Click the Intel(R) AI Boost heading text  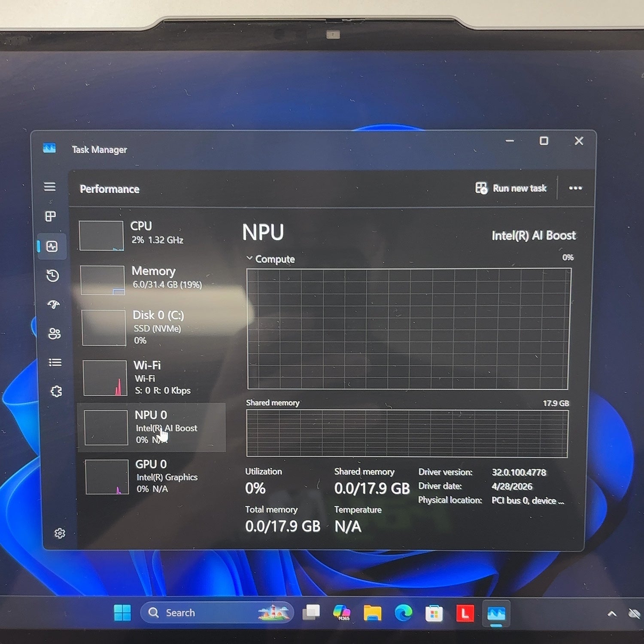[x=534, y=236]
